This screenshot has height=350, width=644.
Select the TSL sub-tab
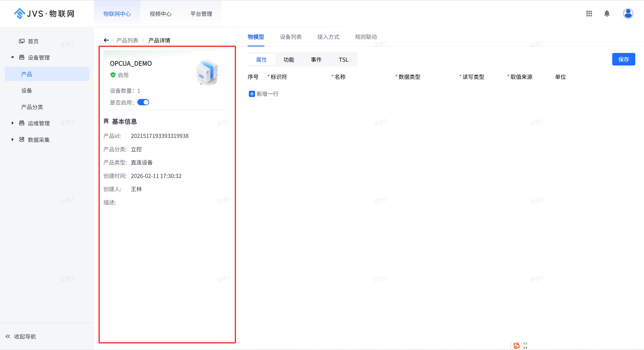(343, 60)
